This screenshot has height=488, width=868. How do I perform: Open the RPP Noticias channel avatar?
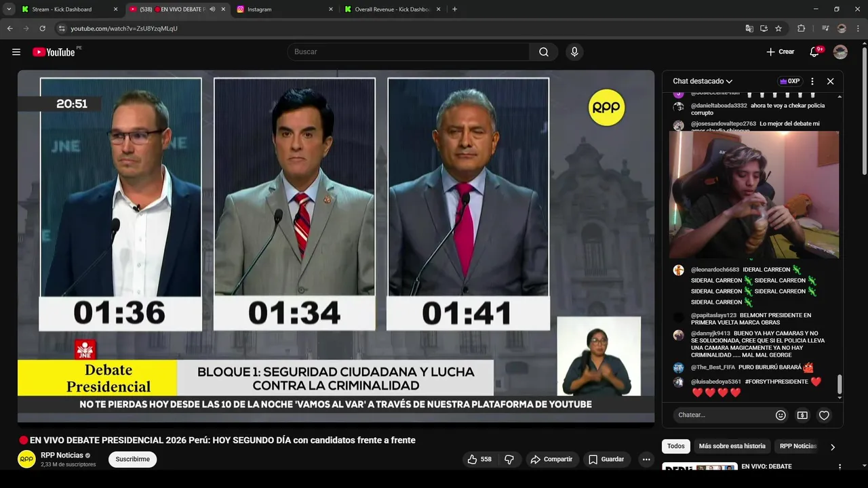[x=26, y=459]
